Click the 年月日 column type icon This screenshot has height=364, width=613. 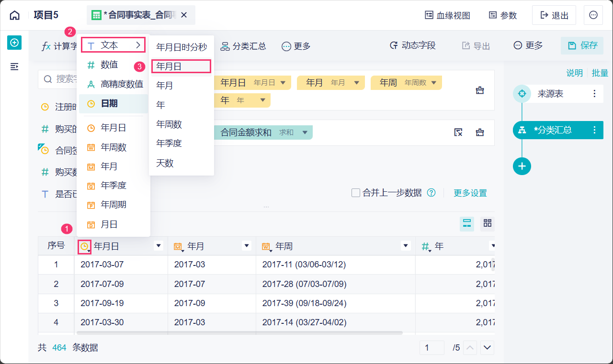(85, 247)
